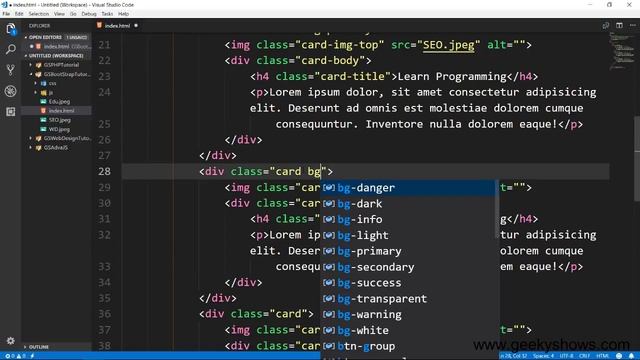Open WD.jpeg in the explorer
The image size is (640, 360).
(59, 129)
